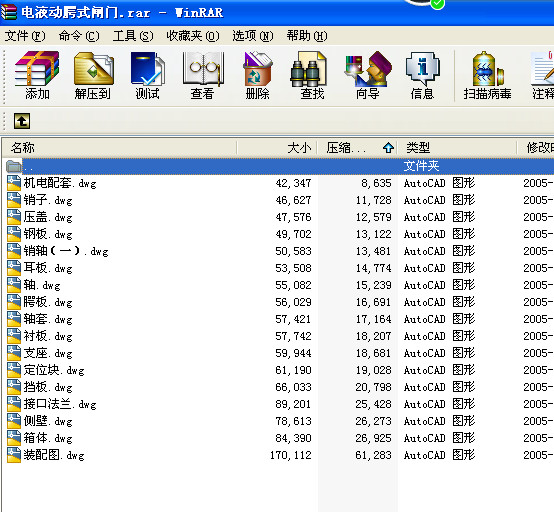Select the file 接口法兰.dwg
Viewport: 554px width, 512px height.
click(x=60, y=404)
